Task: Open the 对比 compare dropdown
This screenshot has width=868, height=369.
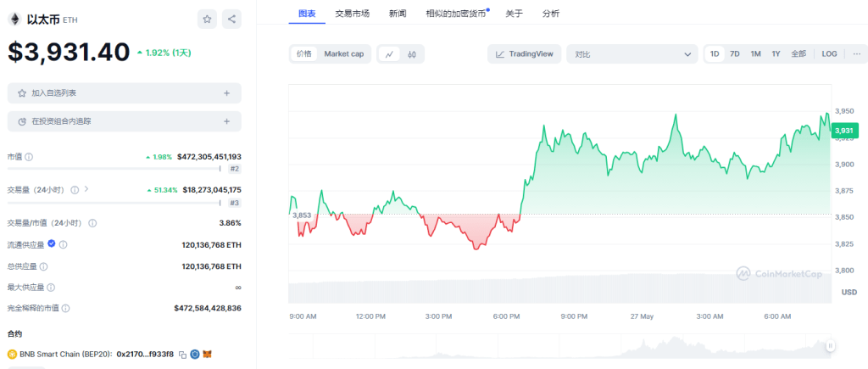Action: tap(632, 53)
